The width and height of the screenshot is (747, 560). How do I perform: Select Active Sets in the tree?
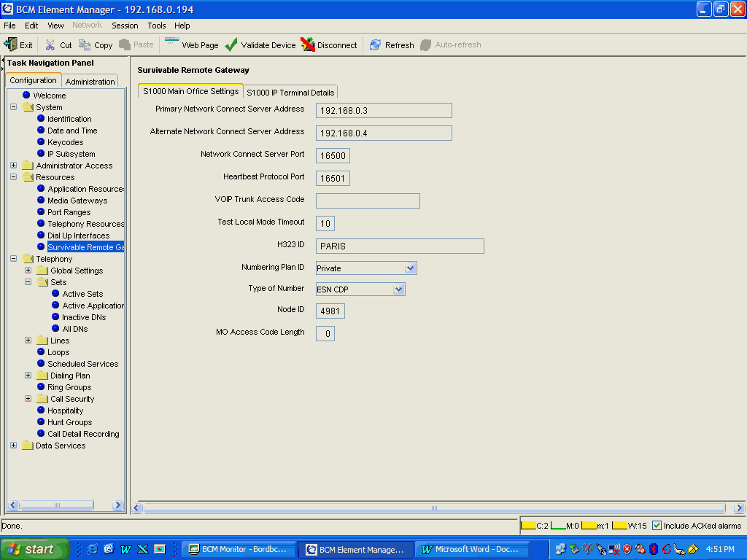pyautogui.click(x=82, y=294)
